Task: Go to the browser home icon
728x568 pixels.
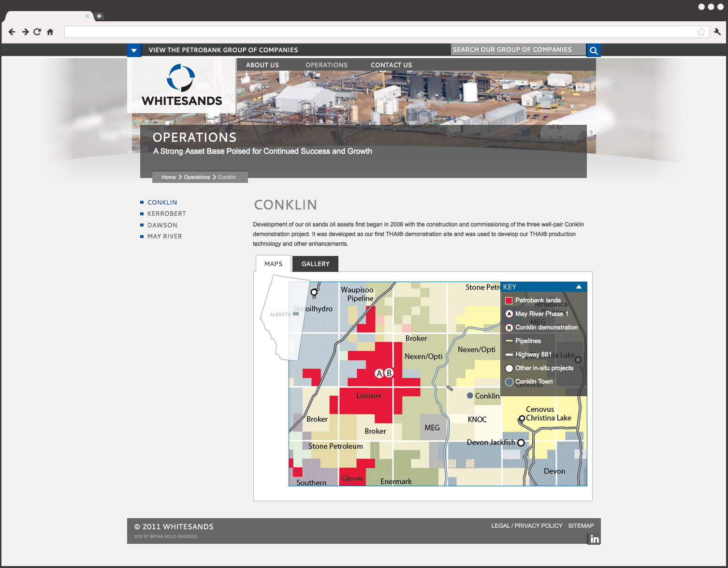Action: (50, 32)
